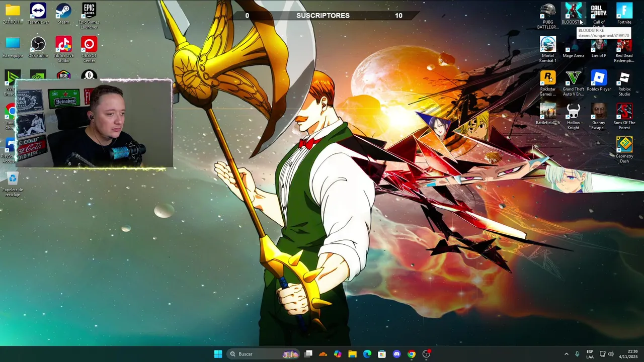Launch the OBS Studio shortcut

click(38, 47)
